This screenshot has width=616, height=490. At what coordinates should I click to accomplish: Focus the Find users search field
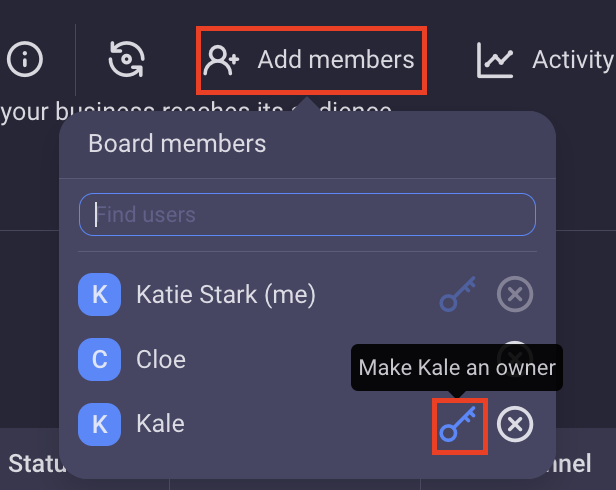pyautogui.click(x=307, y=215)
